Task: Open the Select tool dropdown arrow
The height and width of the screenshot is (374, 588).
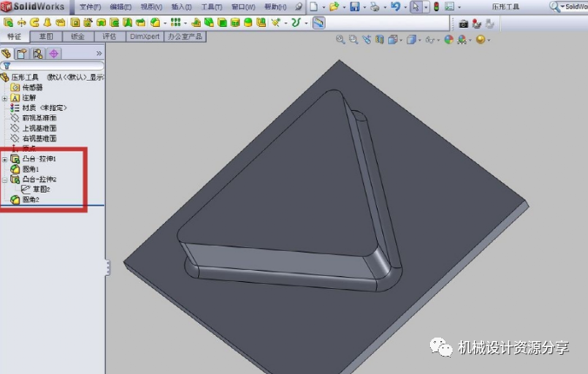Action: (426, 7)
